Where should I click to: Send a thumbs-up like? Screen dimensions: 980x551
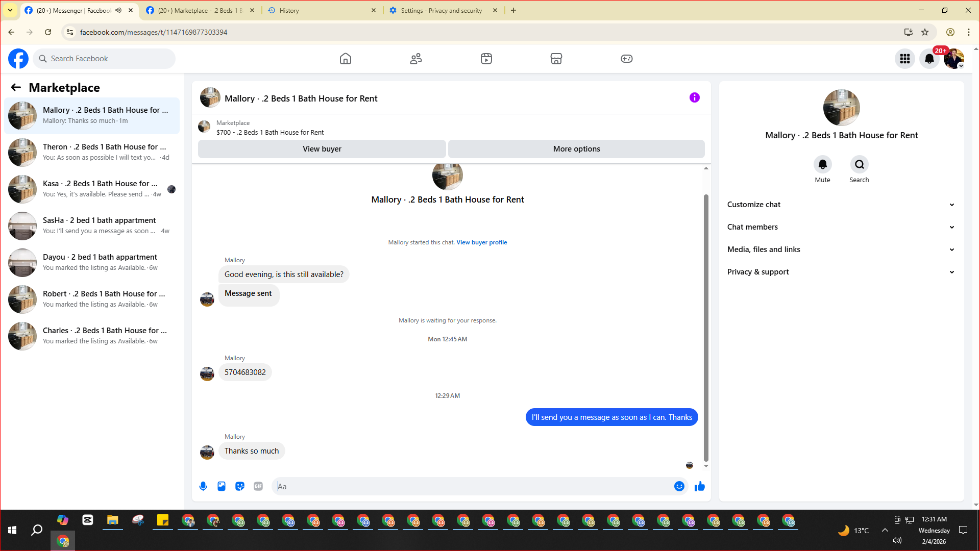pos(700,486)
